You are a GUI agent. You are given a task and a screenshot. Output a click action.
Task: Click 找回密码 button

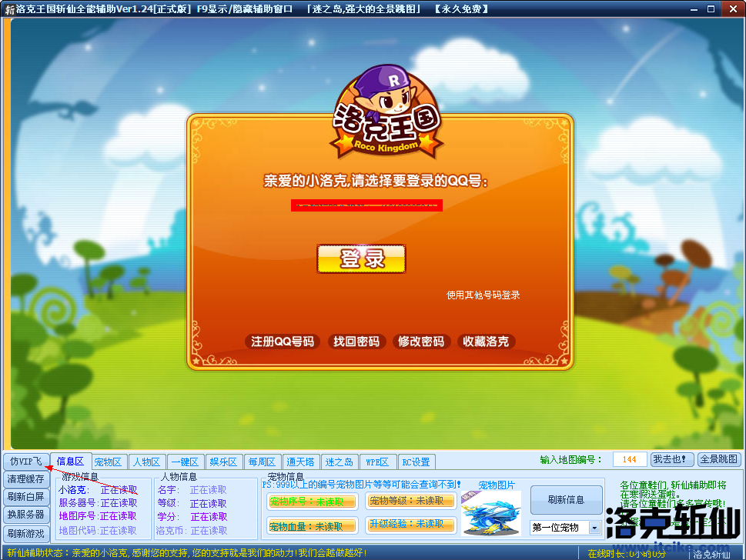pos(356,342)
